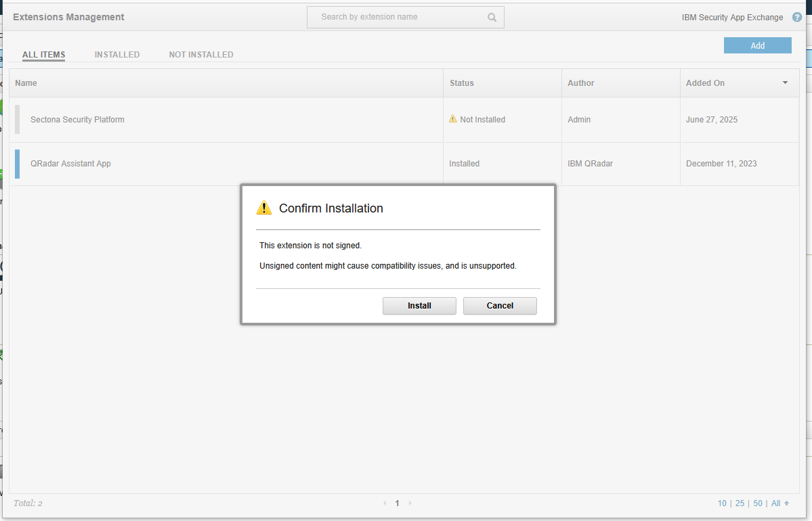Open the help question mark icon
Viewport: 812px width, 521px height.
[797, 18]
